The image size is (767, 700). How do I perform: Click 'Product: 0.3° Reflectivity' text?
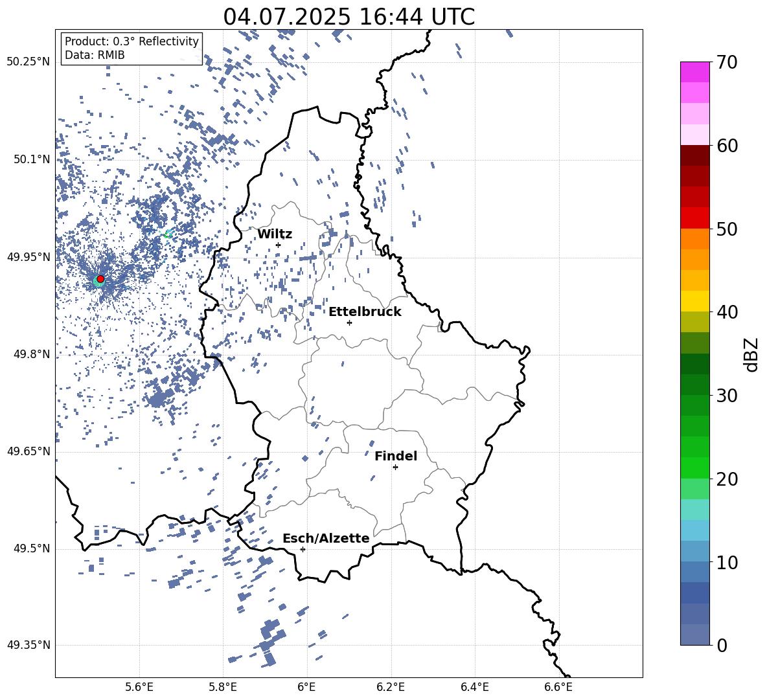pos(132,41)
